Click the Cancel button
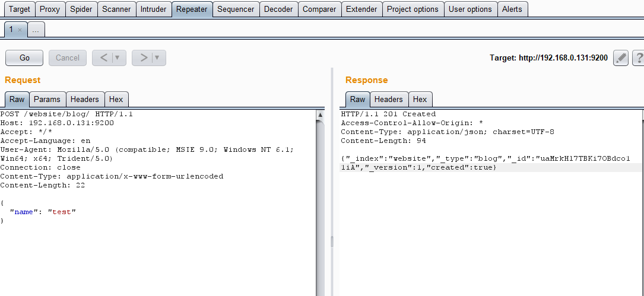 67,58
